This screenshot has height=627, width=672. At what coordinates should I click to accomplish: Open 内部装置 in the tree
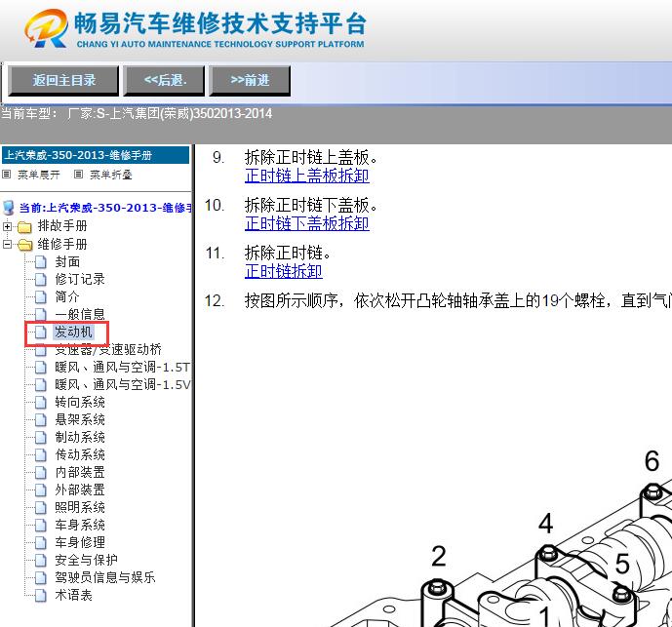pos(80,472)
